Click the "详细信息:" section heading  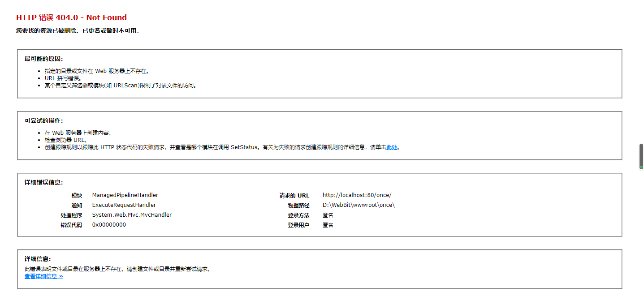pos(38,259)
